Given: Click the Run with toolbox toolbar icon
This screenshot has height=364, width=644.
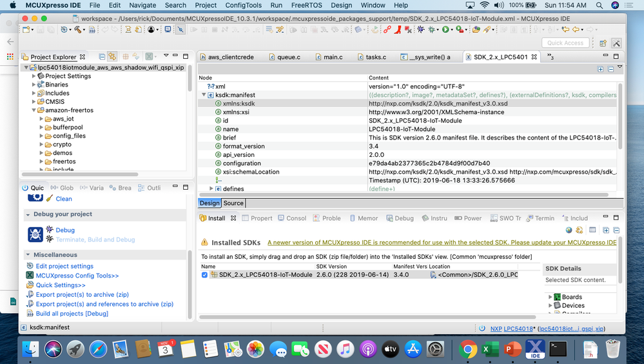Looking at the screenshot, I should click(460, 30).
